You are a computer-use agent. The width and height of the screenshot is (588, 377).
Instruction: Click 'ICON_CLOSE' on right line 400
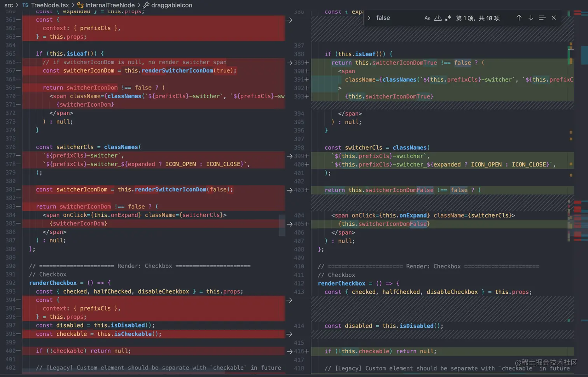[x=529, y=165]
